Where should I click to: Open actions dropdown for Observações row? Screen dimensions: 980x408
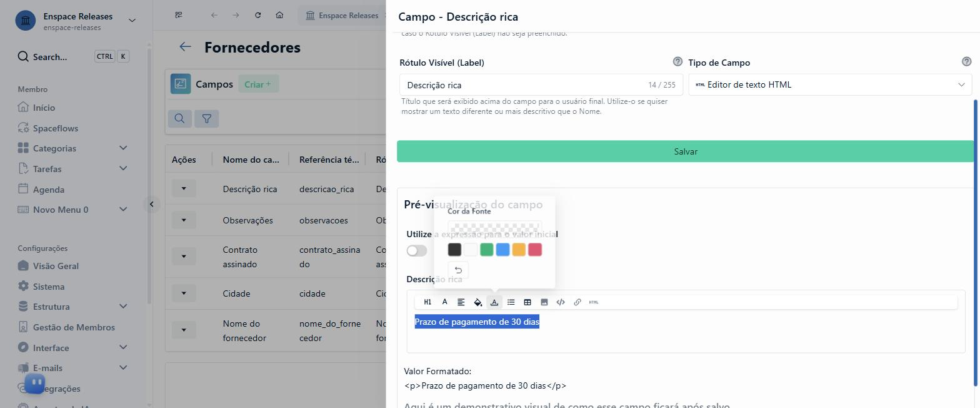[184, 220]
